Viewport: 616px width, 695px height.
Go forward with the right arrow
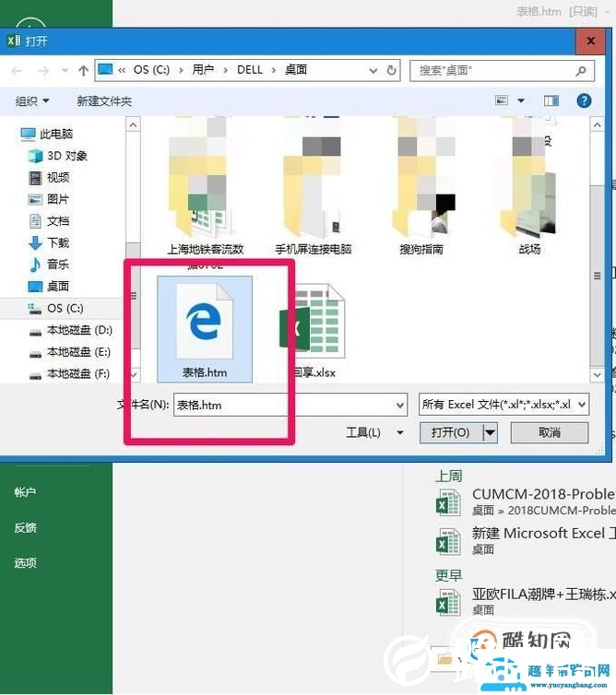43,71
